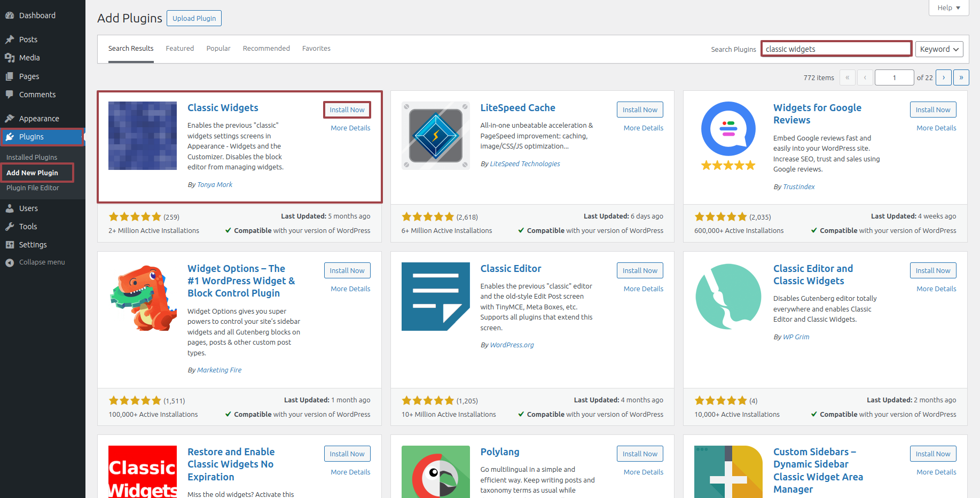Click the Custom Sidebars plugin icon
The height and width of the screenshot is (498, 980).
pos(728,472)
